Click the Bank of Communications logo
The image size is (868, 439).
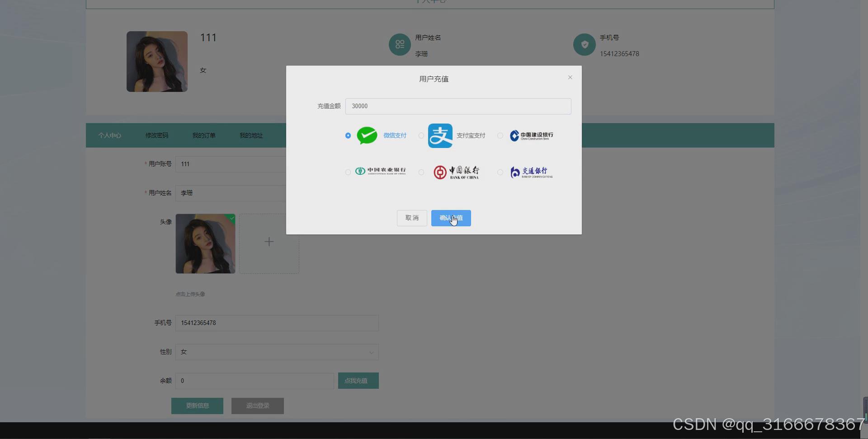(x=531, y=172)
